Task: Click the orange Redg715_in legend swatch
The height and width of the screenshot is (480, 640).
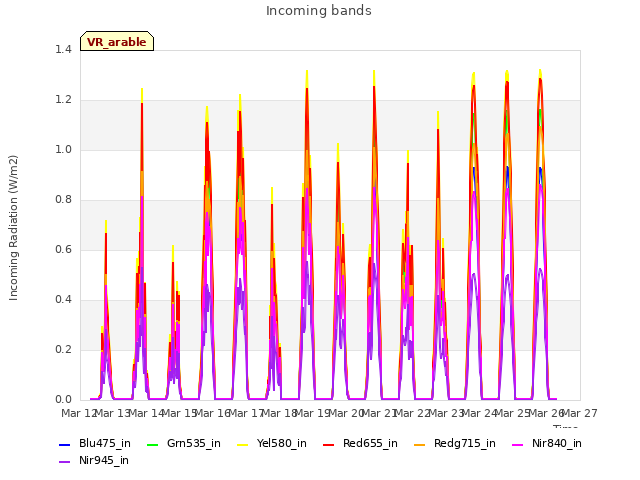Action: pos(420,444)
